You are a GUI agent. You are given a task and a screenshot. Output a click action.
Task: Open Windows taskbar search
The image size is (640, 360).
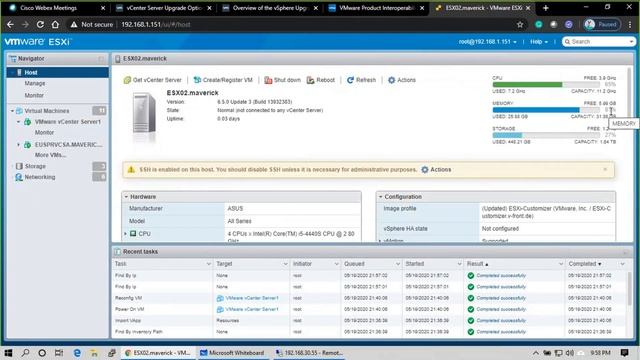point(25,353)
